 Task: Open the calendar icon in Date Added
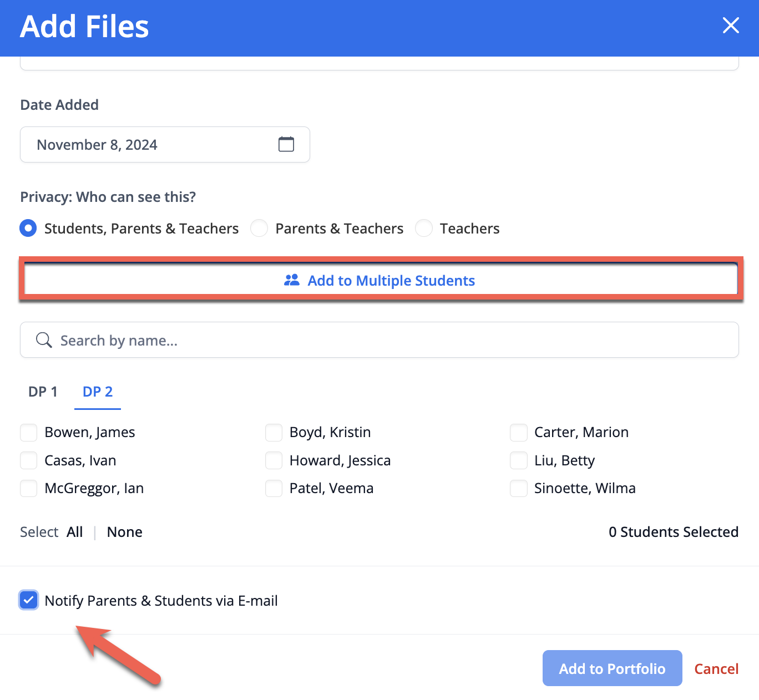[x=286, y=144]
